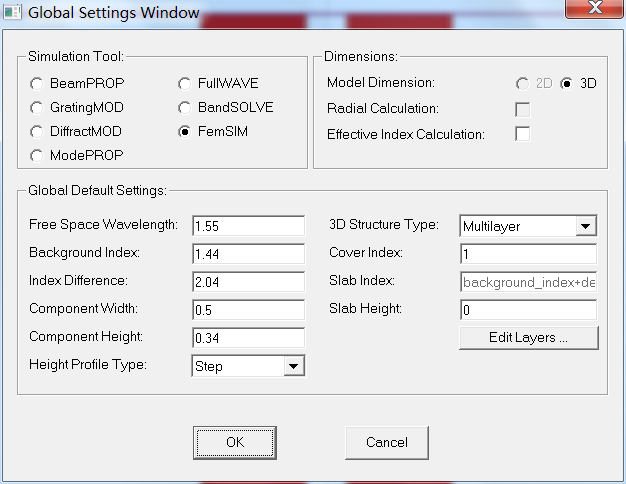Click the Free Space Wavelength field
The height and width of the screenshot is (484, 626).
click(248, 227)
